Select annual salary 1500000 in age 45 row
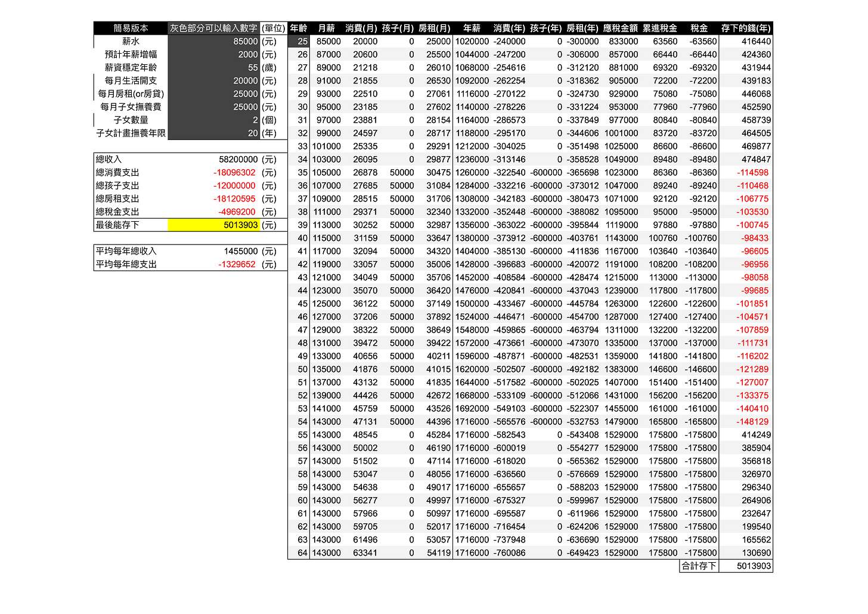Screen dimensions: 868x614 tap(472, 303)
